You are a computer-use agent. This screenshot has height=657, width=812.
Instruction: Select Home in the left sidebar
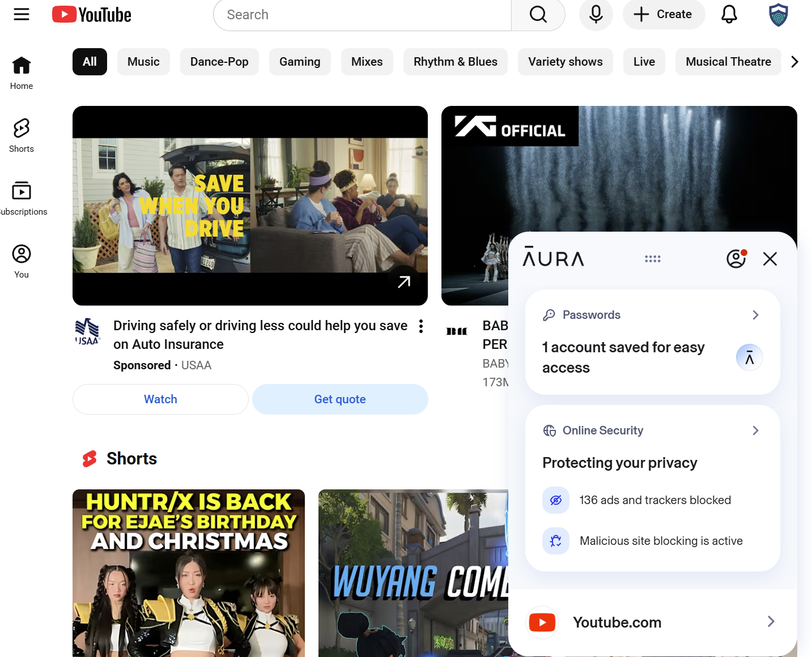tap(21, 72)
